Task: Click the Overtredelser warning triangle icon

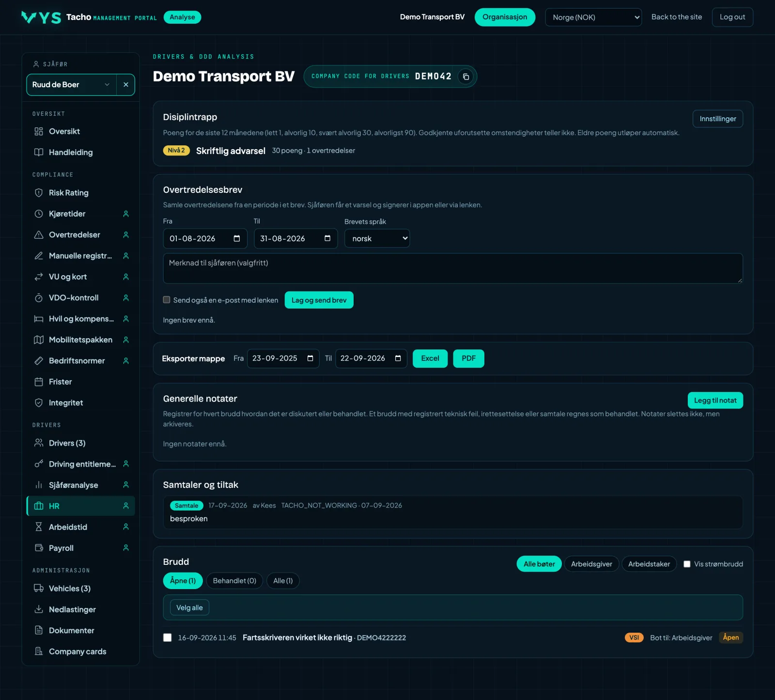Action: [x=39, y=234]
